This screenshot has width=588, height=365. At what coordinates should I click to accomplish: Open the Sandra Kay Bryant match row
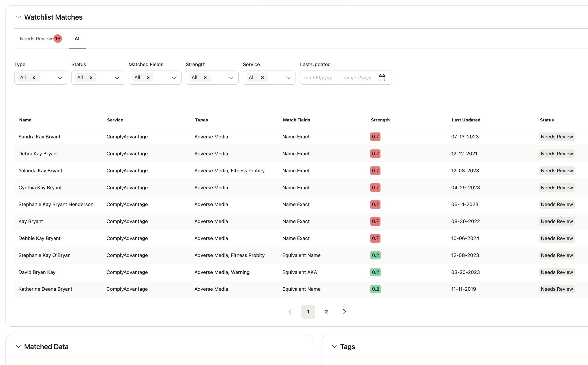(39, 137)
